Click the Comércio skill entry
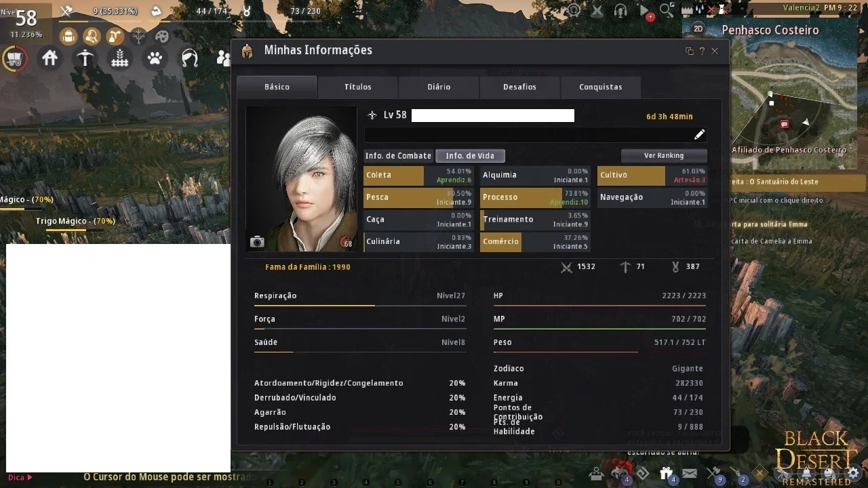The width and height of the screenshot is (868, 488). 535,242
